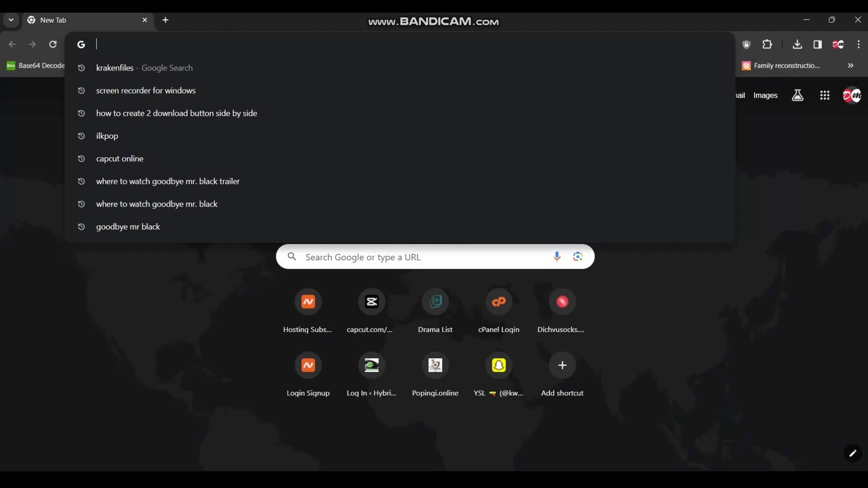This screenshot has height=488, width=868.
Task: Open Google Lens image search
Action: click(578, 257)
